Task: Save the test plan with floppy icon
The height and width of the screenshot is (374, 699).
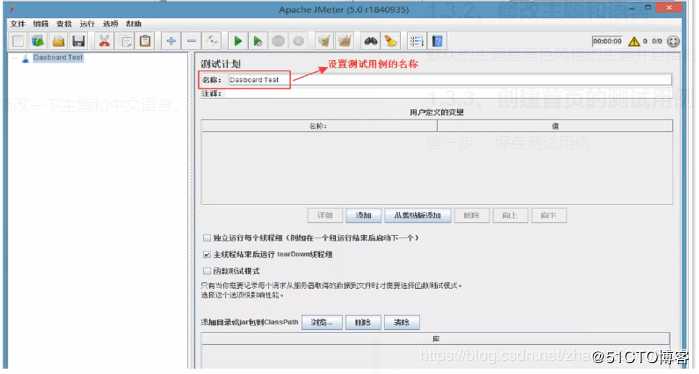Action: pos(78,41)
